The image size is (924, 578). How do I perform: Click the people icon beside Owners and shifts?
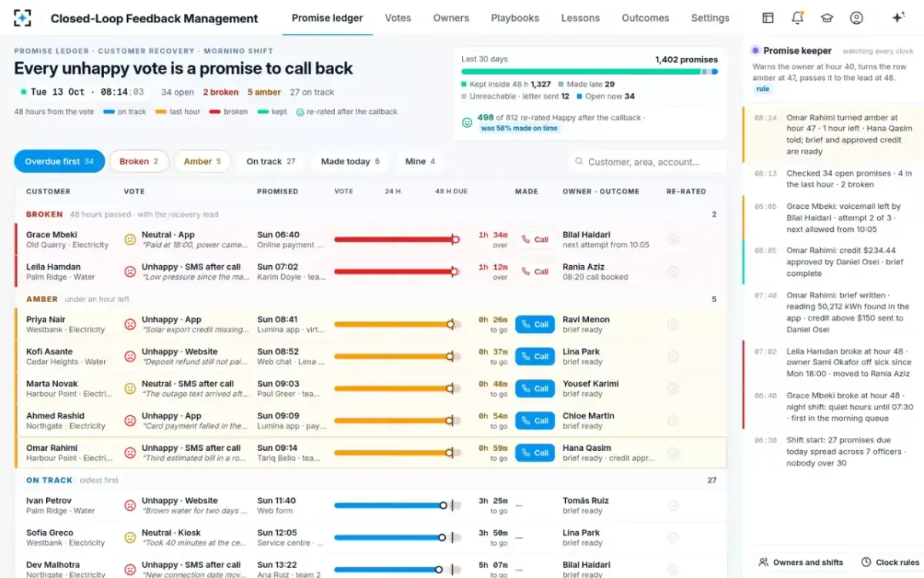click(763, 563)
